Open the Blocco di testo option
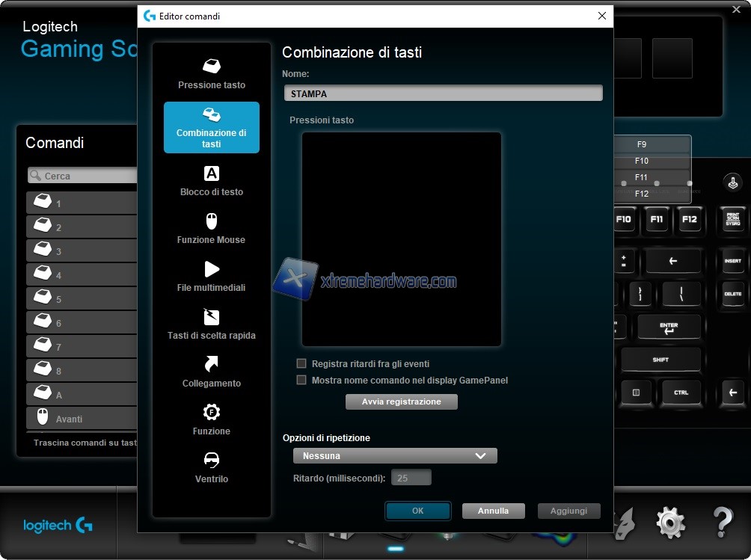 212,181
